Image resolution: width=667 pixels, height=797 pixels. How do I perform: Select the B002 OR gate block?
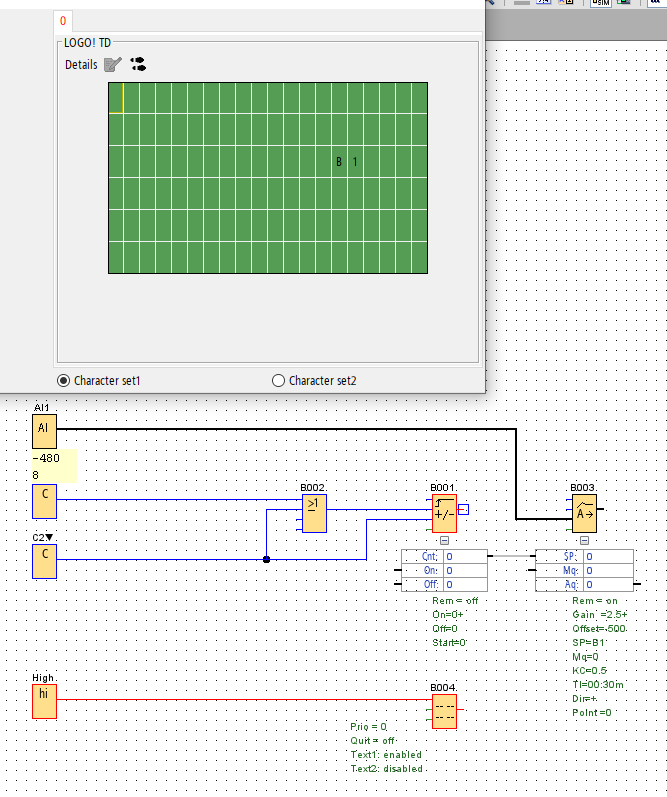[314, 515]
